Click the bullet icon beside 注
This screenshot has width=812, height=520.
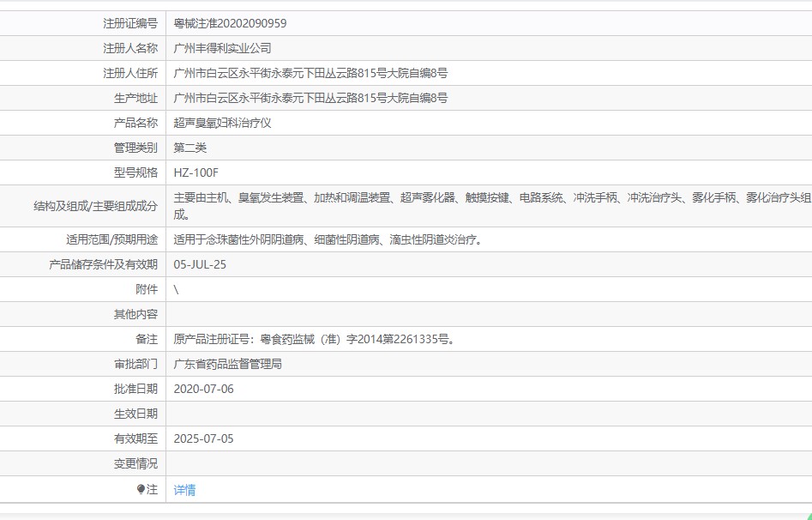tap(141, 489)
